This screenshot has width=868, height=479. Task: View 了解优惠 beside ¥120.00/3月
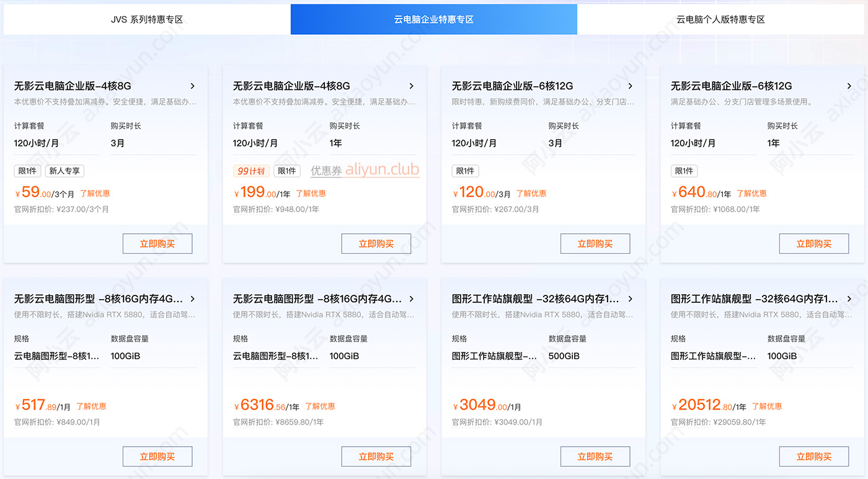pyautogui.click(x=531, y=194)
